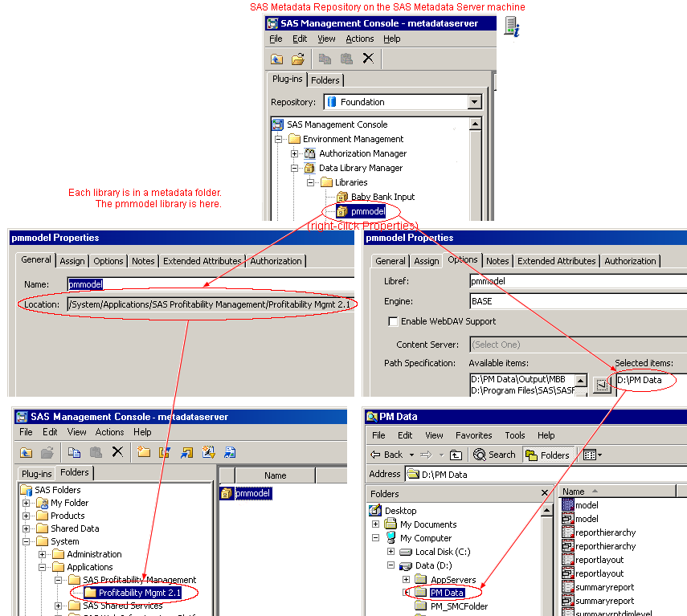The height and width of the screenshot is (616, 687).
Task: Enable WebDAV Support checkbox
Action: coord(394,321)
